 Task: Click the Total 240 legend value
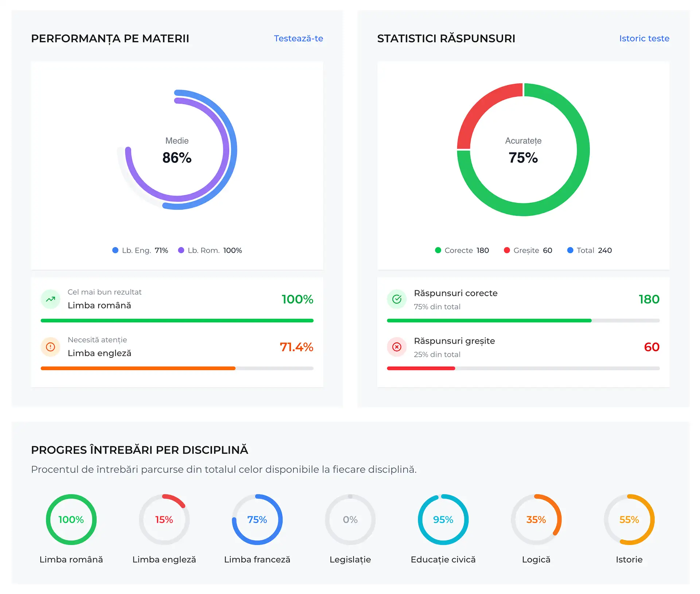(x=605, y=250)
